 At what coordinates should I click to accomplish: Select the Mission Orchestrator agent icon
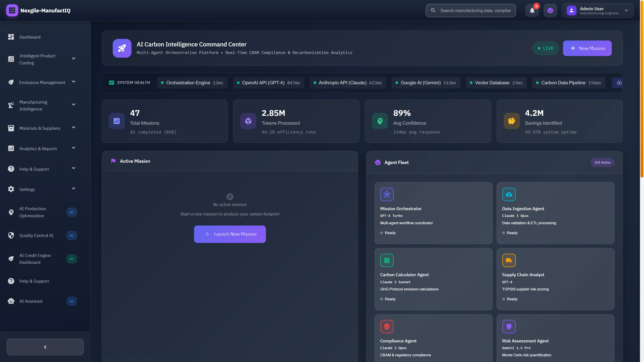(x=387, y=194)
